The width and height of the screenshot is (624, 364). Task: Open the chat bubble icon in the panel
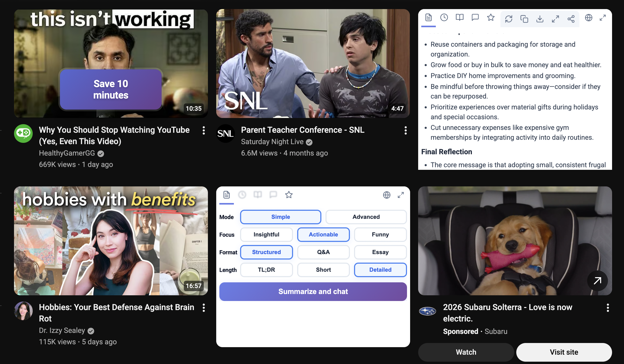(475, 18)
